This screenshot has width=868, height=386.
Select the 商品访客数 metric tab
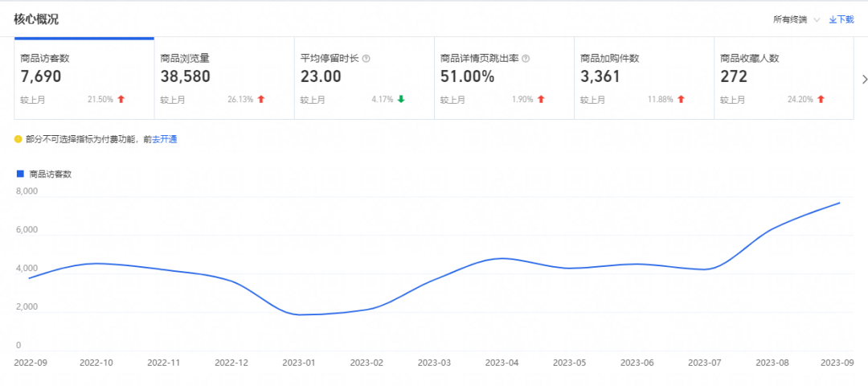coord(84,79)
